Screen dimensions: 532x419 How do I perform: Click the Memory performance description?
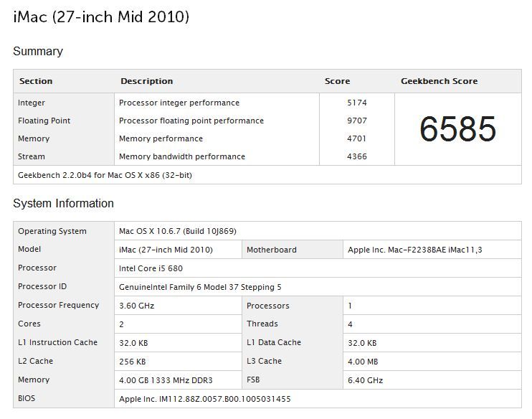161,138
